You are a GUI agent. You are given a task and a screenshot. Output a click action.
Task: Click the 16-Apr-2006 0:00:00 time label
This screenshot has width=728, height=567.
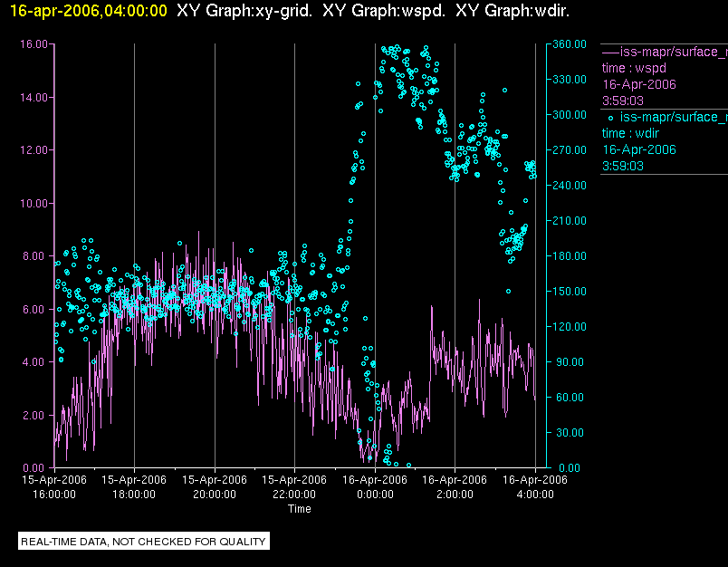375,486
